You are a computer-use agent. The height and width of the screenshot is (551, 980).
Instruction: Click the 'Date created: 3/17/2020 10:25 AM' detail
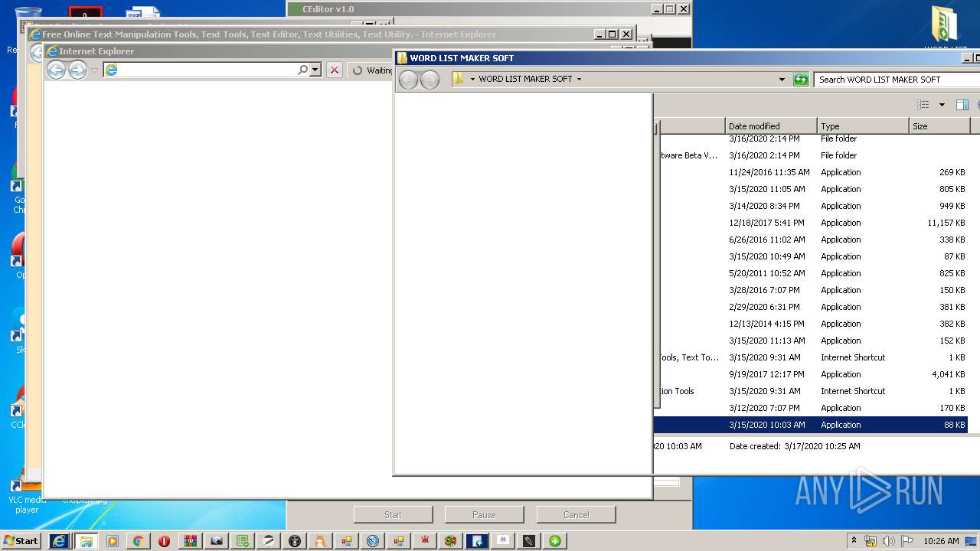795,446
